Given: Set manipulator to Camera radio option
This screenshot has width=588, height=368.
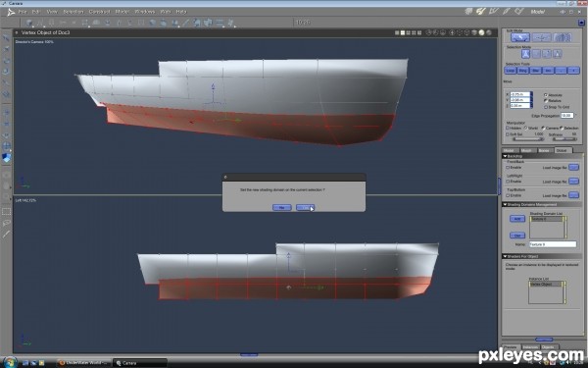Looking at the screenshot, I should [543, 128].
